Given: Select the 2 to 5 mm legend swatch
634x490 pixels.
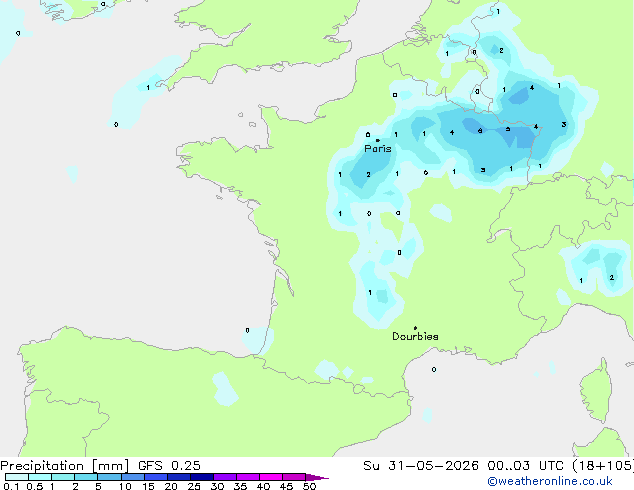Looking at the screenshot, I should tap(86, 477).
